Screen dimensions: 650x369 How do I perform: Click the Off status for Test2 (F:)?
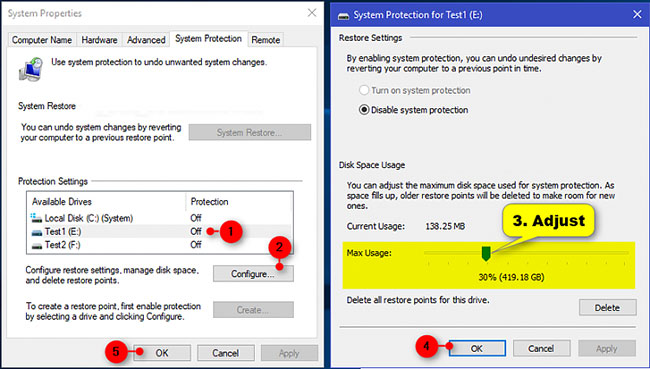tap(196, 245)
